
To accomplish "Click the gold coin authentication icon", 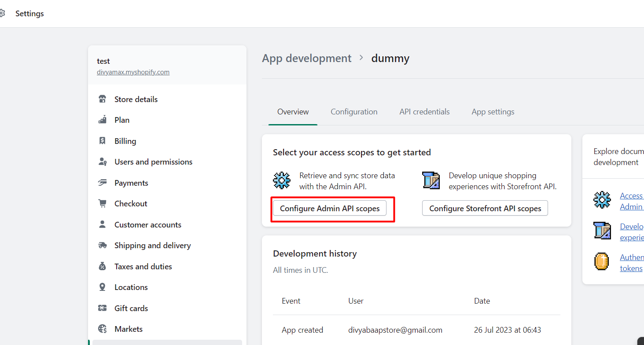I will (x=601, y=261).
